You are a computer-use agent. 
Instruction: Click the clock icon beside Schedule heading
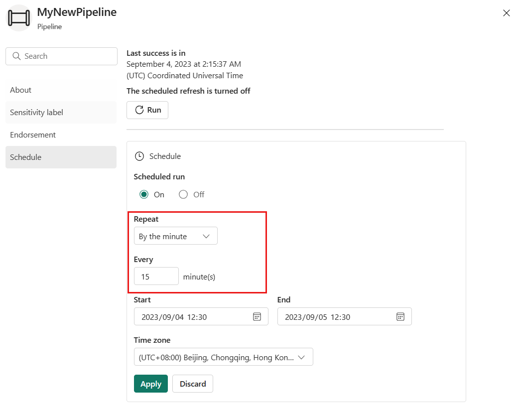[139, 156]
